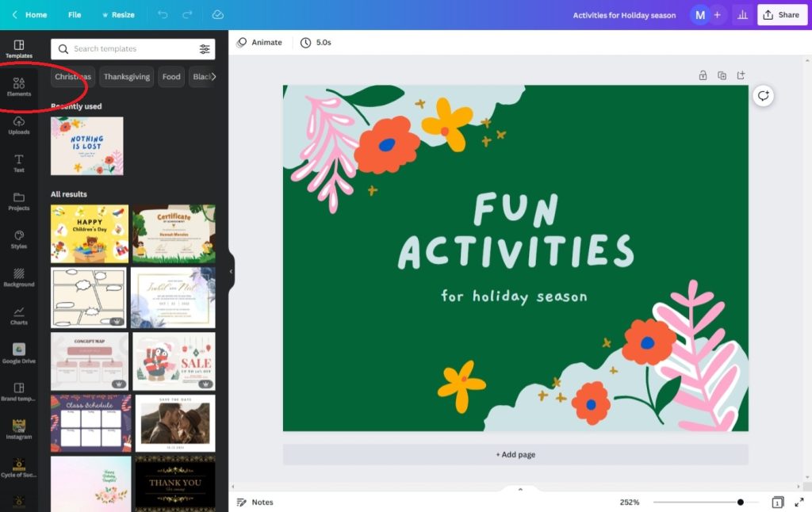Open the File menu
This screenshot has height=512, width=812.
(75, 15)
